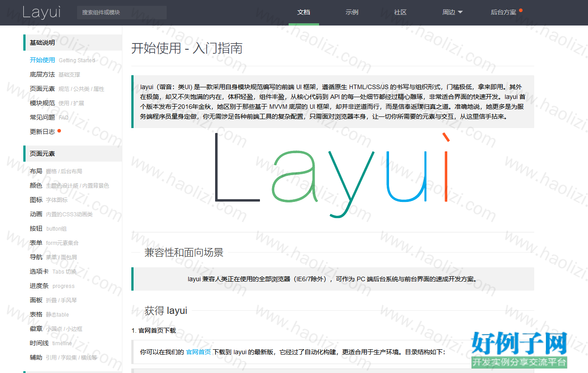Screen dimensions: 588x373
Task: Open the 模块规范 使用/扩展 sidebar link
Action: [57, 103]
